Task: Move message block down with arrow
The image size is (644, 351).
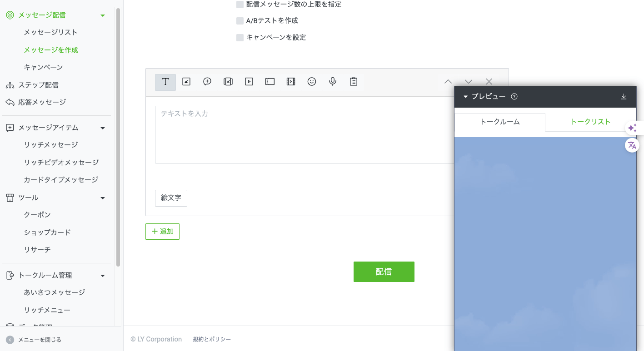Action: [469, 82]
